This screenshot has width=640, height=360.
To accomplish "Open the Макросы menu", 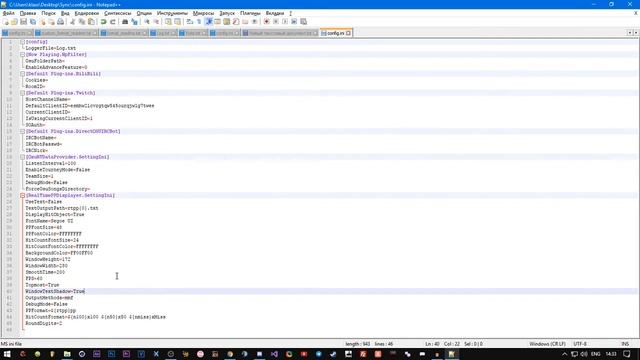I will (x=203, y=13).
